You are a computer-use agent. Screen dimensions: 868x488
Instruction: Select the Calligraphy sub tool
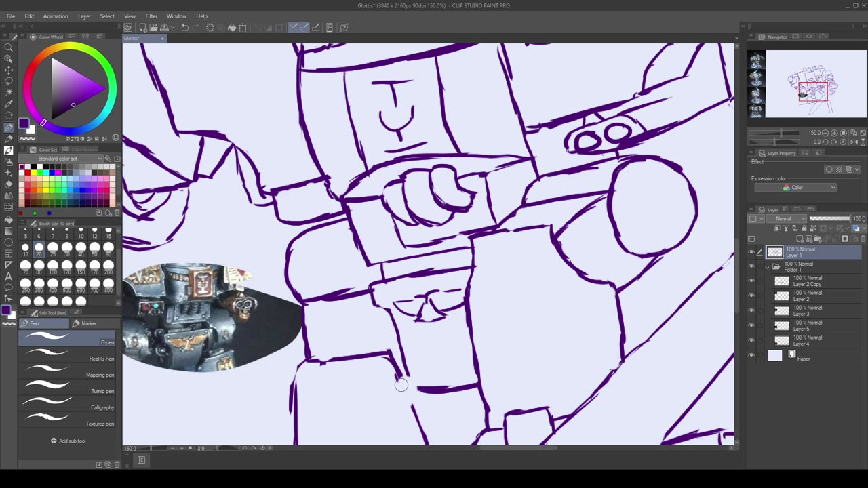click(x=68, y=403)
